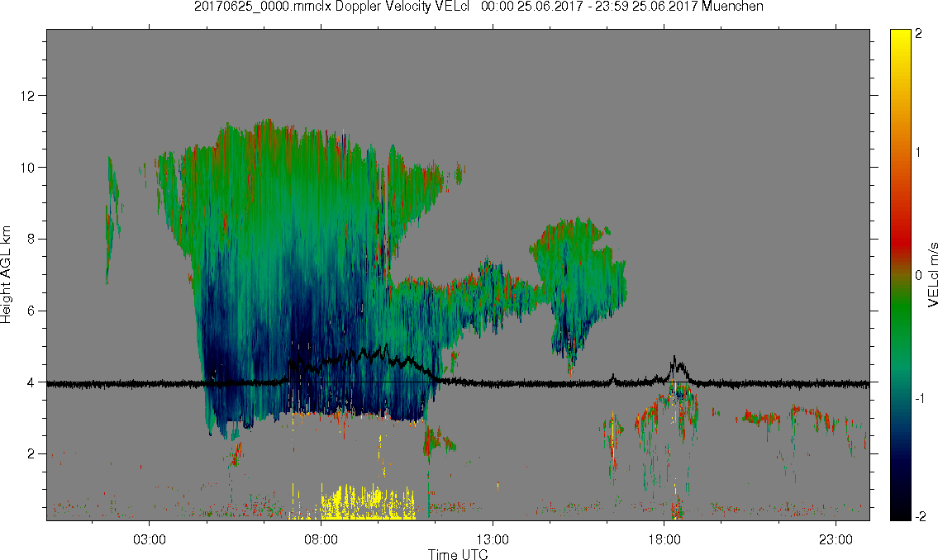Click the height axis label 4
Image resolution: width=938 pixels, height=560 pixels.
[31, 382]
